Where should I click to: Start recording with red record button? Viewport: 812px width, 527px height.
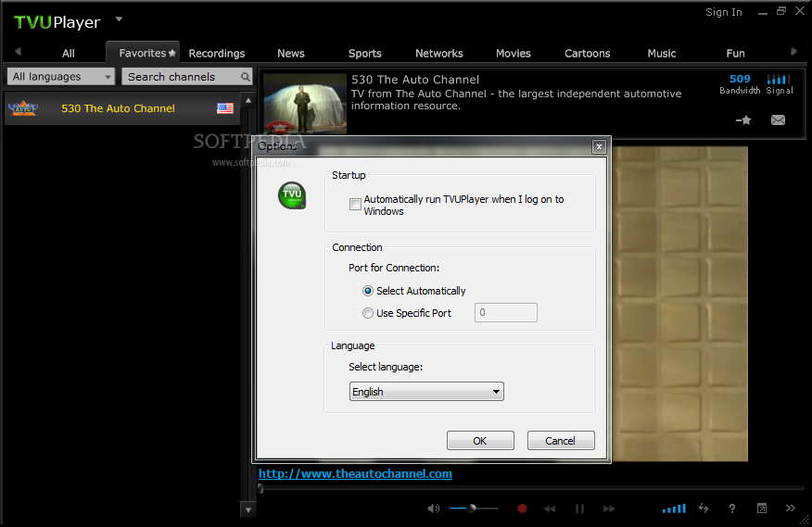tap(522, 508)
